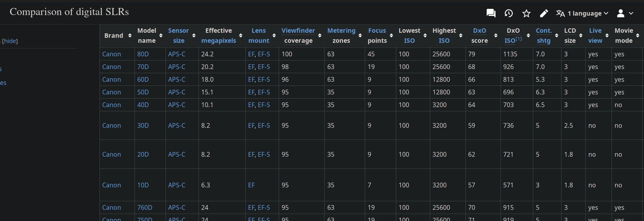The width and height of the screenshot is (644, 221).
Task: Open the Sensor size header link
Action: [x=179, y=35]
